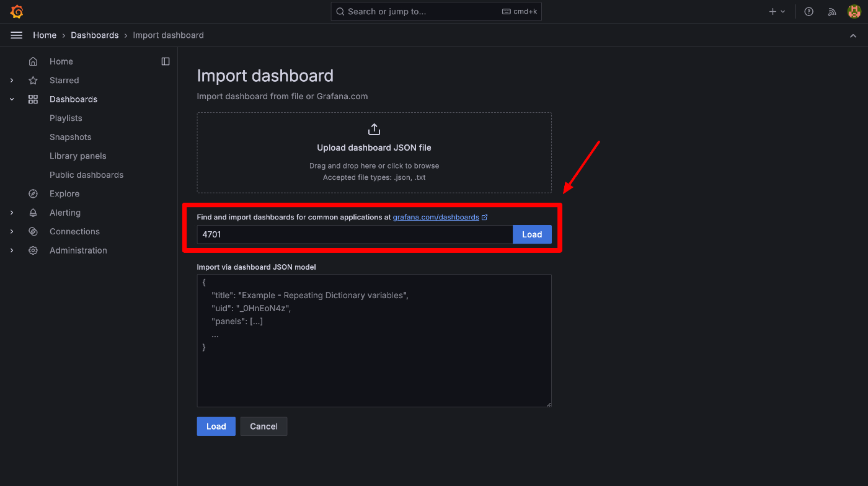Open the grafana.com/dashboards link
Viewport: 868px width, 486px height.
(436, 218)
